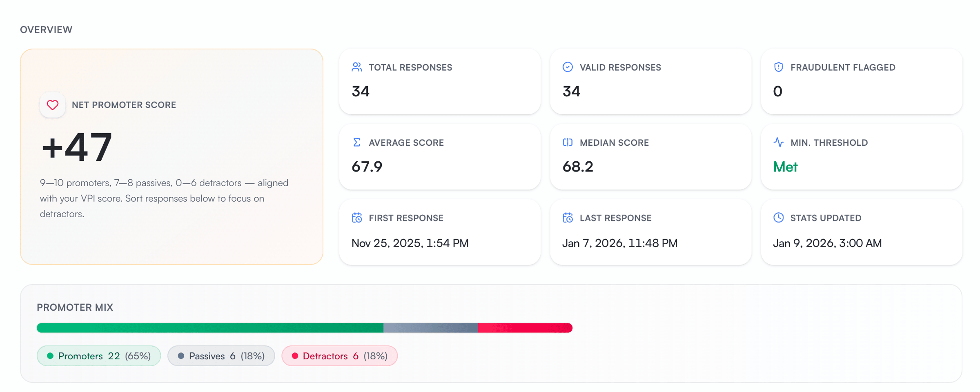Click the checkmark icon beside Valid Responses
980x392 pixels.
click(568, 67)
